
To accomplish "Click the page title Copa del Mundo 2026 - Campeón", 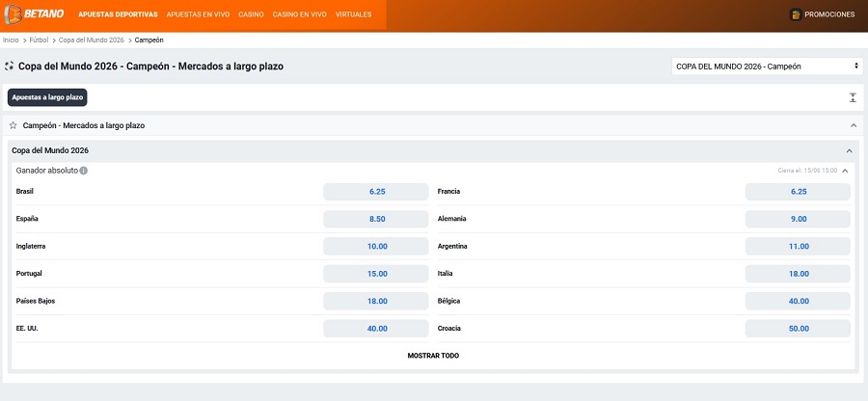I will 151,67.
